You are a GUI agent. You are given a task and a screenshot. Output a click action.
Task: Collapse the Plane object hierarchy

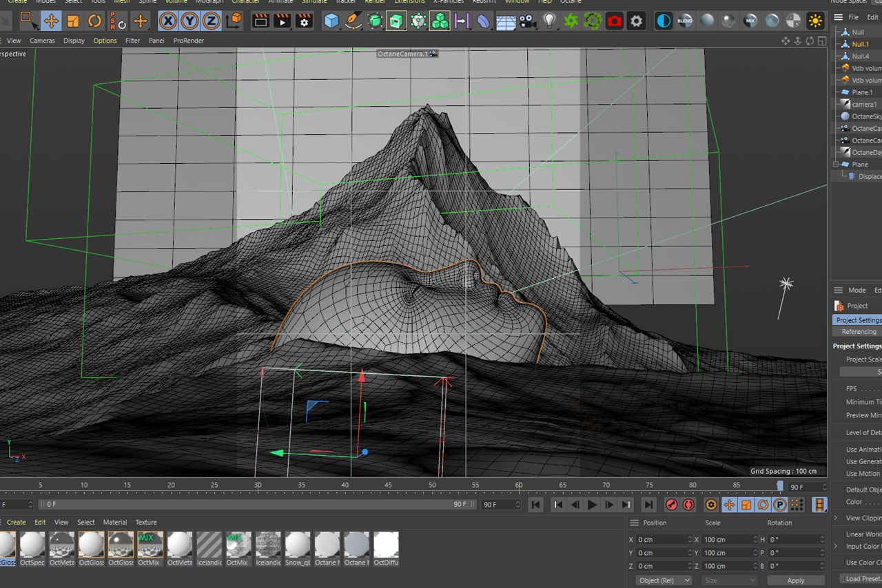[x=836, y=165]
